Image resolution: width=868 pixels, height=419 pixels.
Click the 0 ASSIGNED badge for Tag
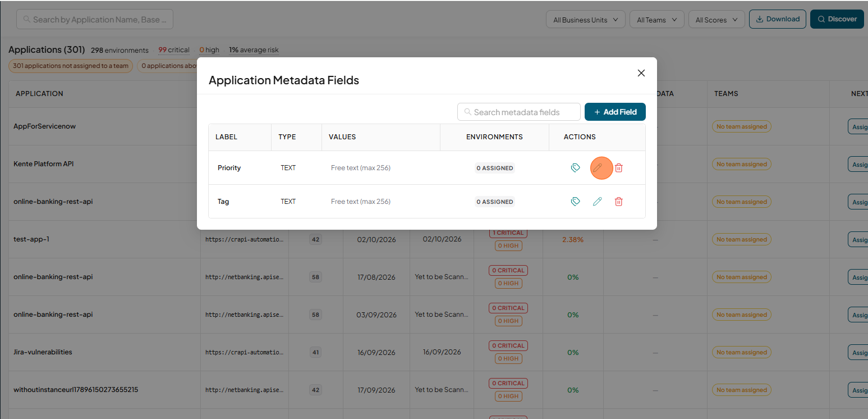495,202
